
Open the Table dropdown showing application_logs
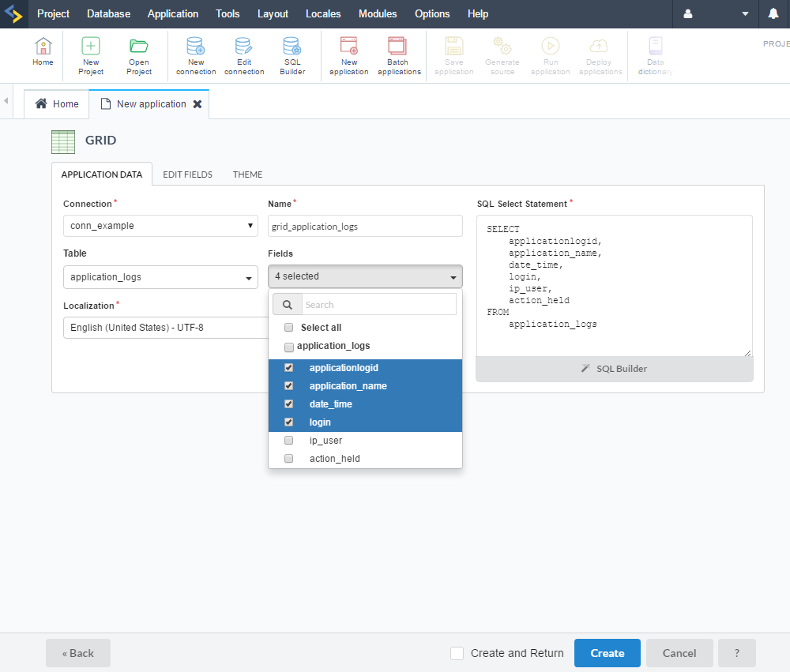tap(160, 277)
